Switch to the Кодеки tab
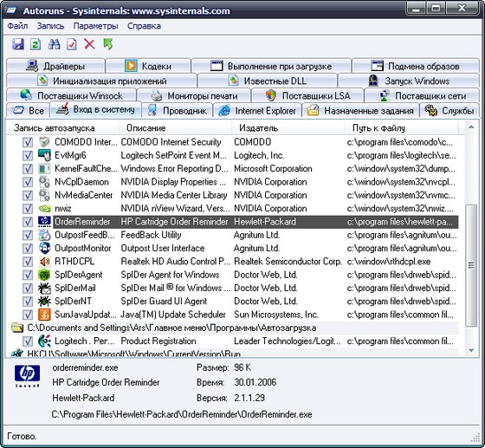 (x=148, y=66)
